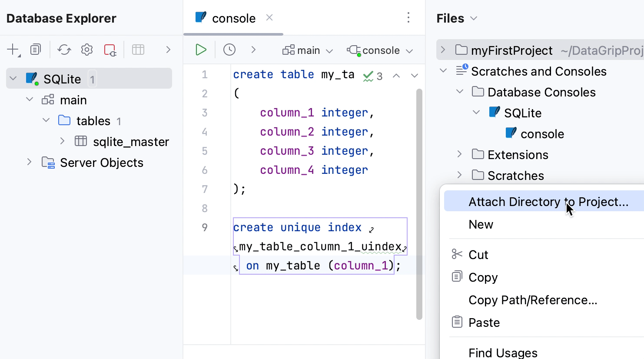644x359 pixels.
Task: Open Data Source Properties with the gear icon
Action: 86,49
